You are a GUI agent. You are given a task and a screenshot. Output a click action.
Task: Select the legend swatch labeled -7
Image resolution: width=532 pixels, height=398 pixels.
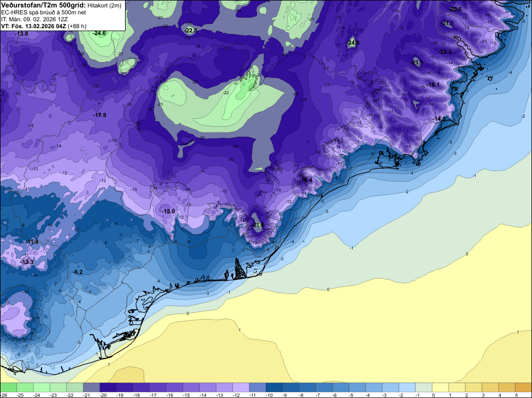(x=325, y=387)
